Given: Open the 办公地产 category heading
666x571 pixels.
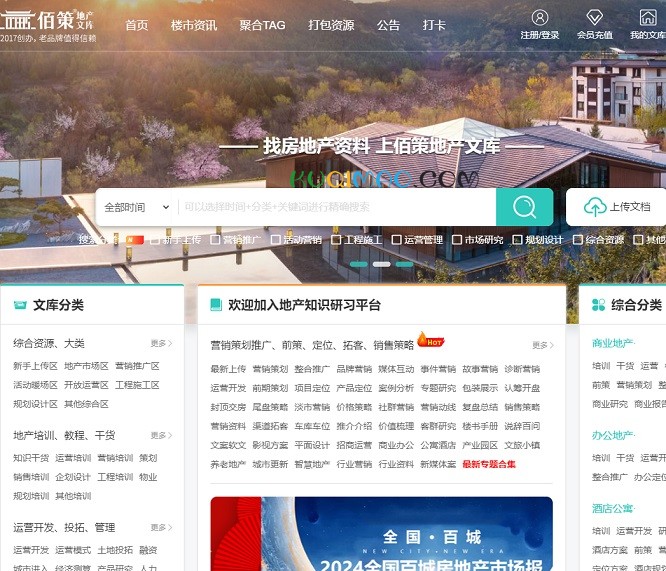Looking at the screenshot, I should (x=613, y=435).
